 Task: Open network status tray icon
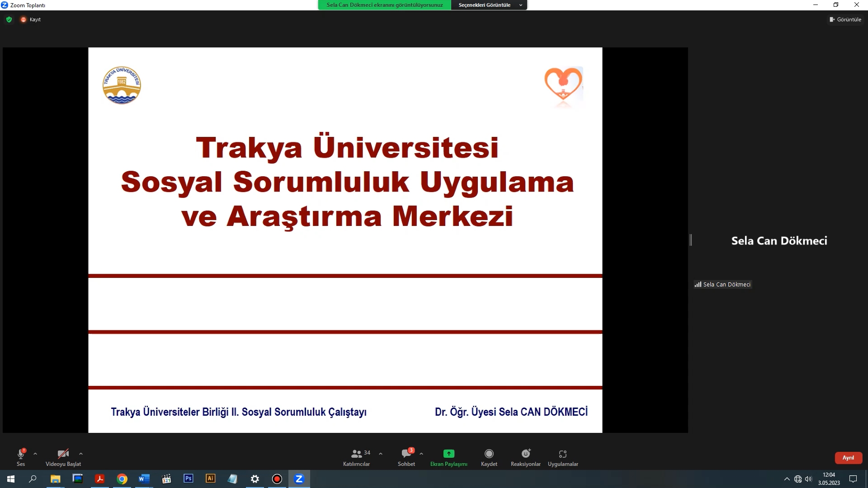[x=798, y=479]
